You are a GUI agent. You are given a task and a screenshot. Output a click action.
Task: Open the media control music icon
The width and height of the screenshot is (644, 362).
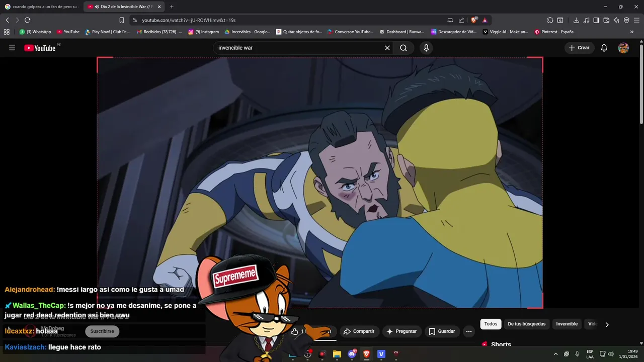point(586,20)
